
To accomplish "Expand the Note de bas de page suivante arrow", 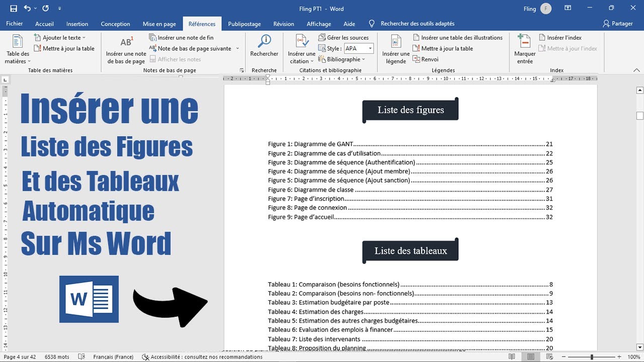I will pos(237,49).
